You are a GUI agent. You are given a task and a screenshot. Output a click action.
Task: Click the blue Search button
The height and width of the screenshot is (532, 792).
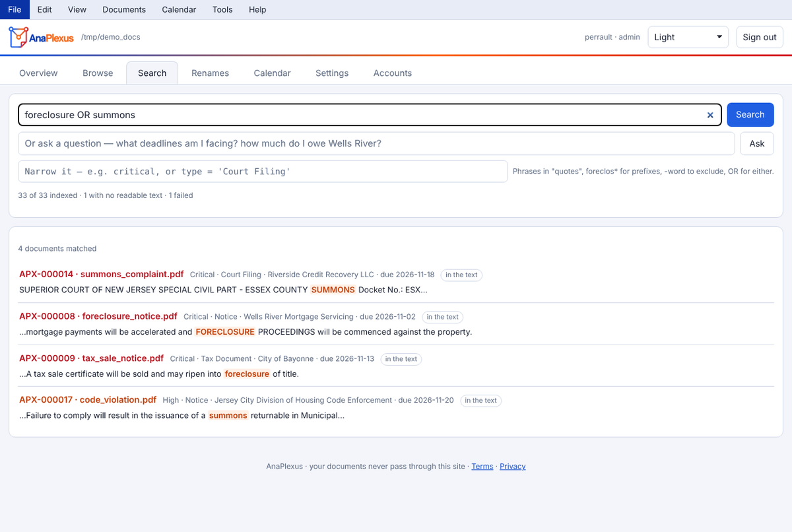(750, 115)
